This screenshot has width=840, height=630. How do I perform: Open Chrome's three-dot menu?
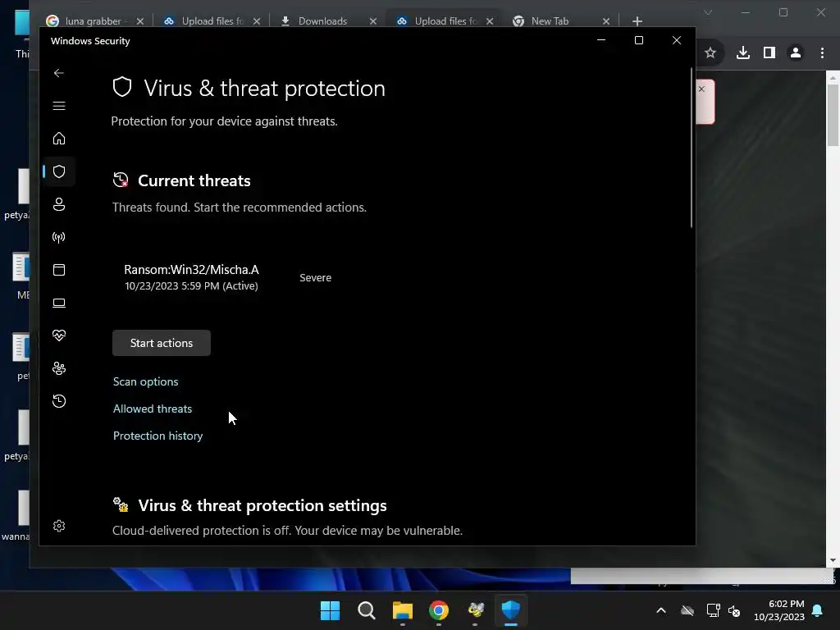822,52
